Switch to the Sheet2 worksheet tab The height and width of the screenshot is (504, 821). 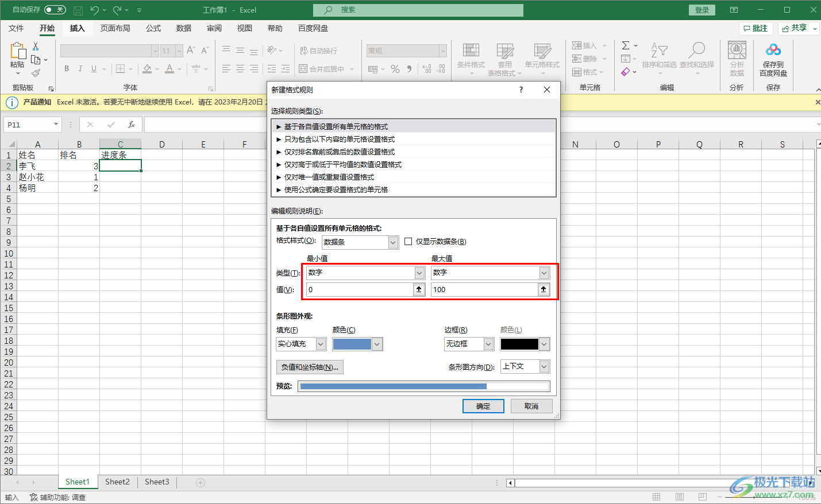tap(117, 482)
